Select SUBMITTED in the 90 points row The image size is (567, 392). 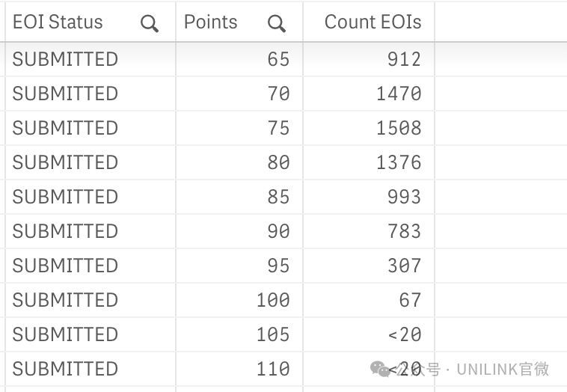(65, 230)
